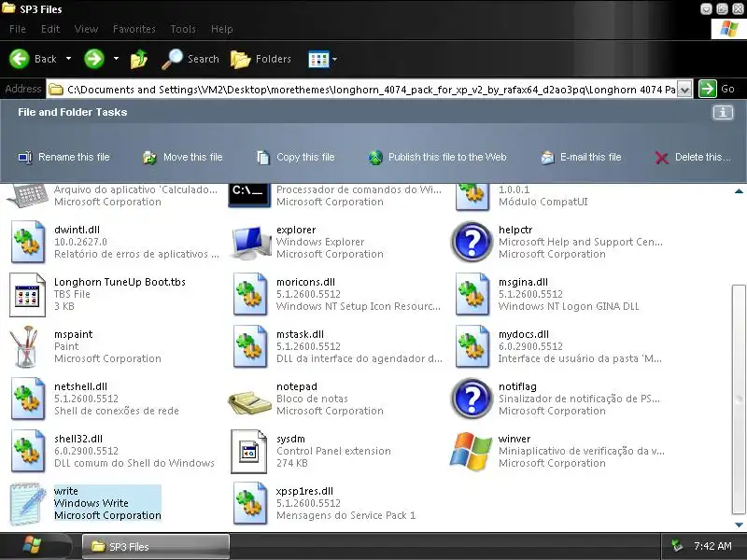Toggle the Folders pane button
747x560 pixels.
click(x=261, y=59)
